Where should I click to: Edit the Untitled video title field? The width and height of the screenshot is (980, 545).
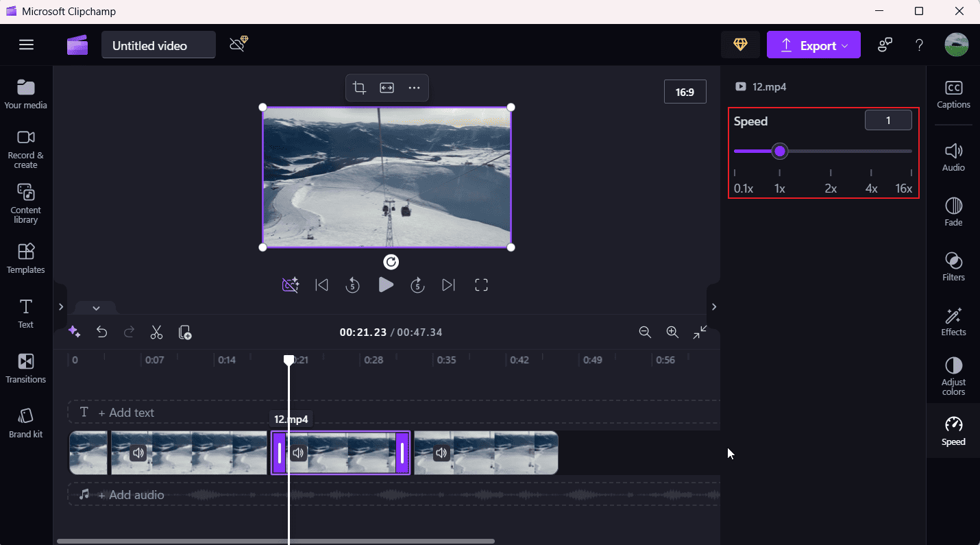tap(158, 45)
